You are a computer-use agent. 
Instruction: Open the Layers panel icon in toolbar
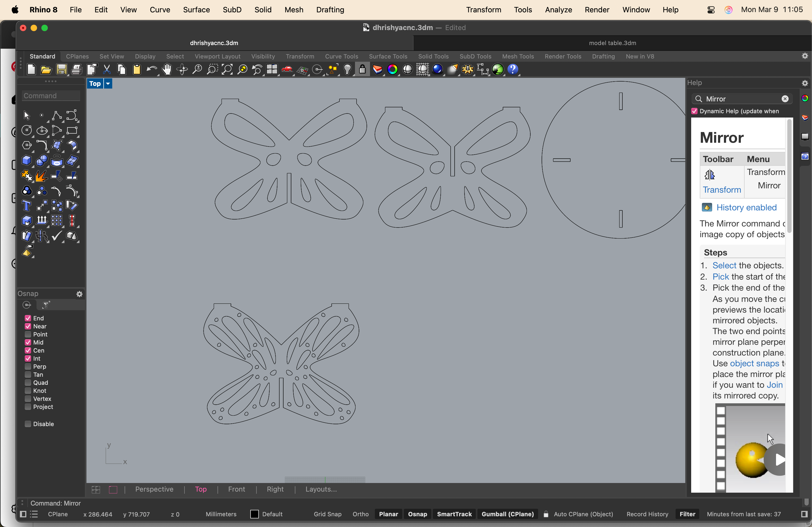(377, 69)
